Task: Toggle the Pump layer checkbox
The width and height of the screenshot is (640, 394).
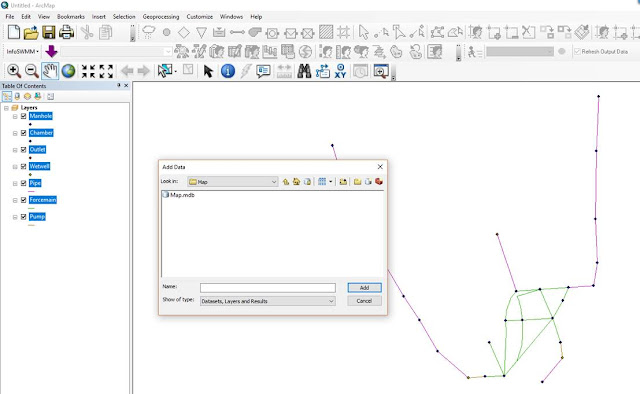Action: point(24,217)
